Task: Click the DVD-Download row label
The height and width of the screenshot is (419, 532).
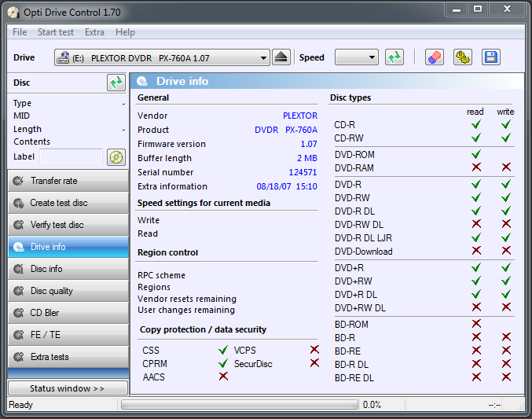Action: coord(363,252)
